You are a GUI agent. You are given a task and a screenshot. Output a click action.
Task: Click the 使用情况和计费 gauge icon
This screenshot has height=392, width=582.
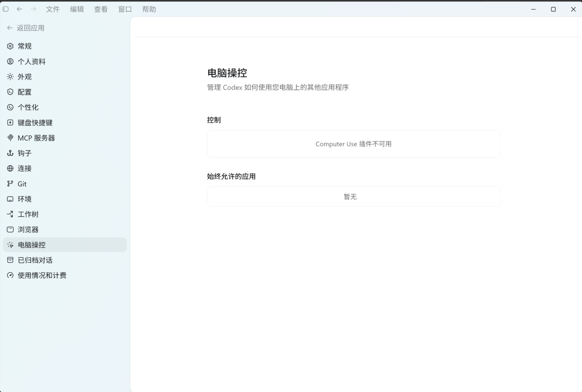(x=10, y=275)
